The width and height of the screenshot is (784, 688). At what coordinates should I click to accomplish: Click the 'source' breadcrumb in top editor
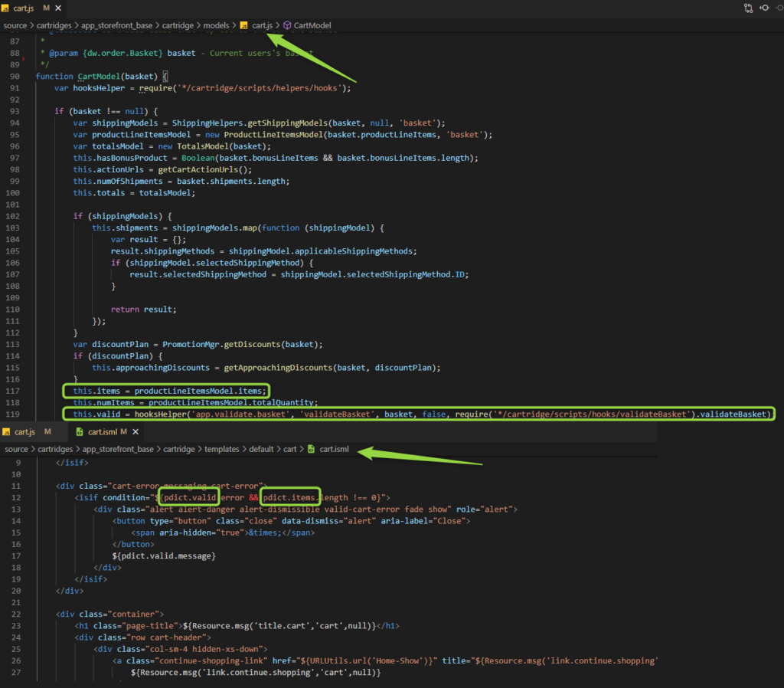click(15, 25)
